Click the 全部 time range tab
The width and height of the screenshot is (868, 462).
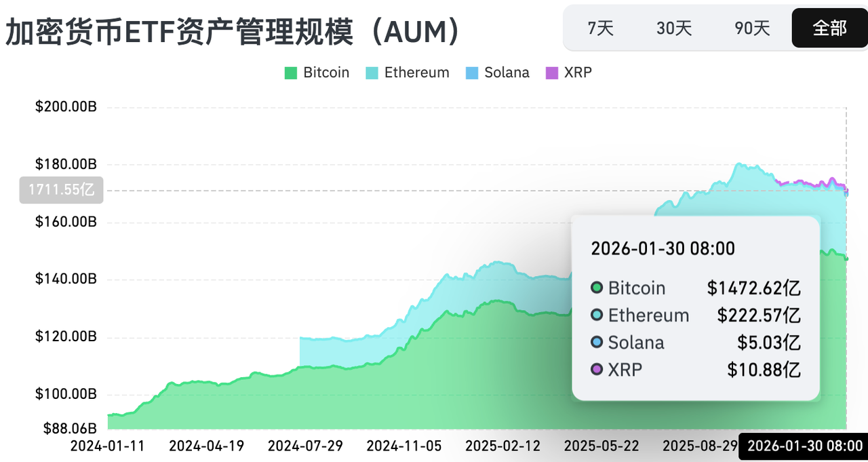829,28
